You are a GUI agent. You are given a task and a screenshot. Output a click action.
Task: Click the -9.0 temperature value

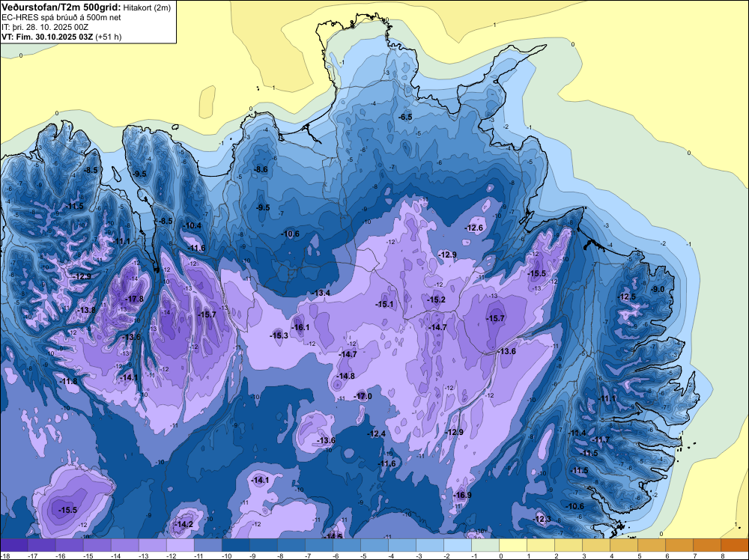(x=658, y=289)
